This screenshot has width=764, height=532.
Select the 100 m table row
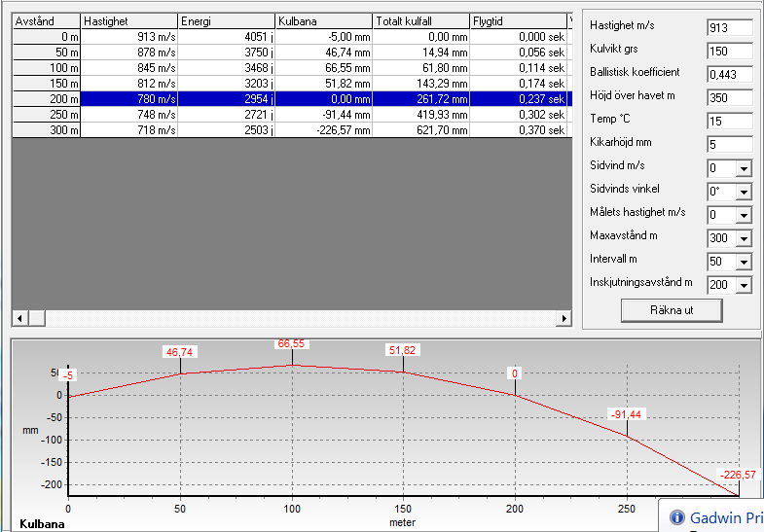[x=292, y=68]
